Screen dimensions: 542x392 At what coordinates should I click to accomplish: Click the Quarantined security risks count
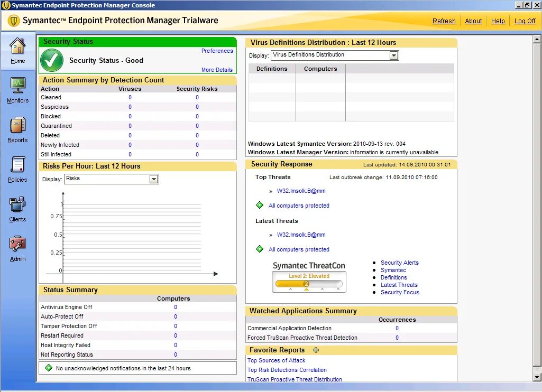click(x=197, y=126)
